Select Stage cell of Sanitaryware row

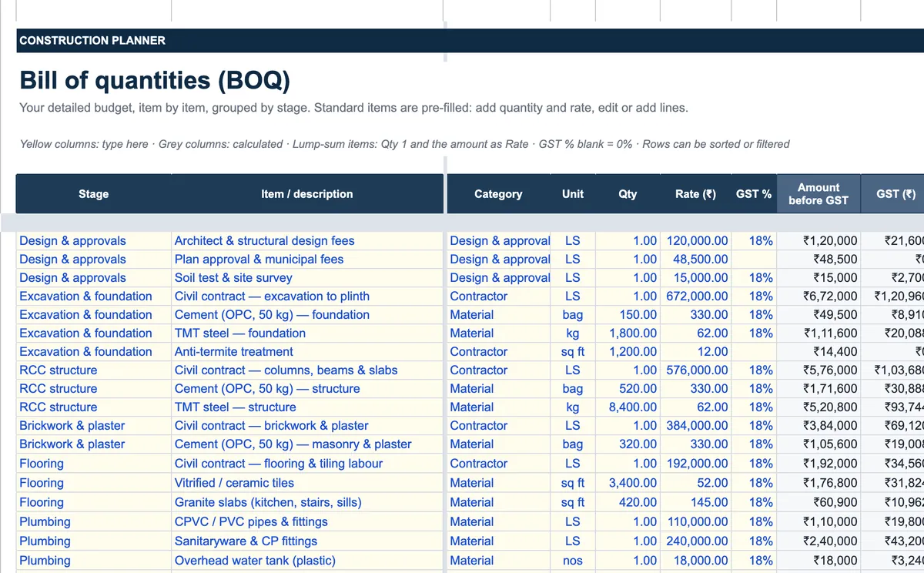point(93,541)
